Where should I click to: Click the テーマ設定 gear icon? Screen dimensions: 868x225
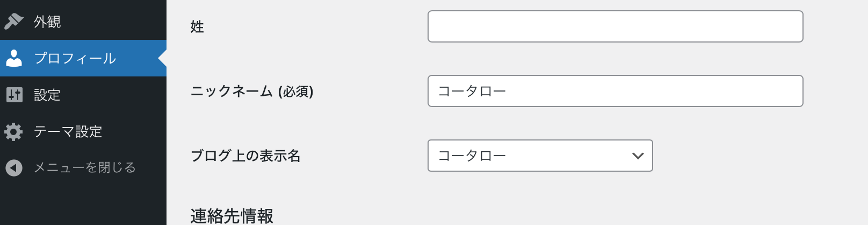coord(14,131)
